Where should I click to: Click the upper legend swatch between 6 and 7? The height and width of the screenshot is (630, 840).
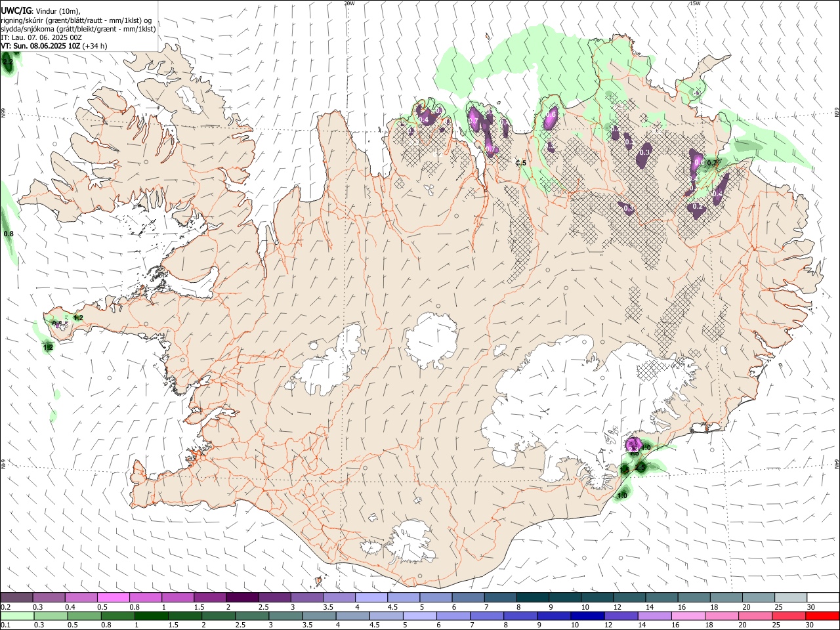click(467, 598)
